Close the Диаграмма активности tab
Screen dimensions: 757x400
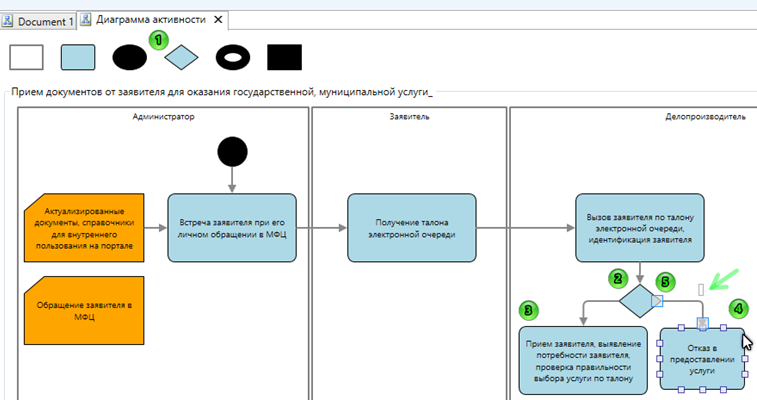click(218, 20)
